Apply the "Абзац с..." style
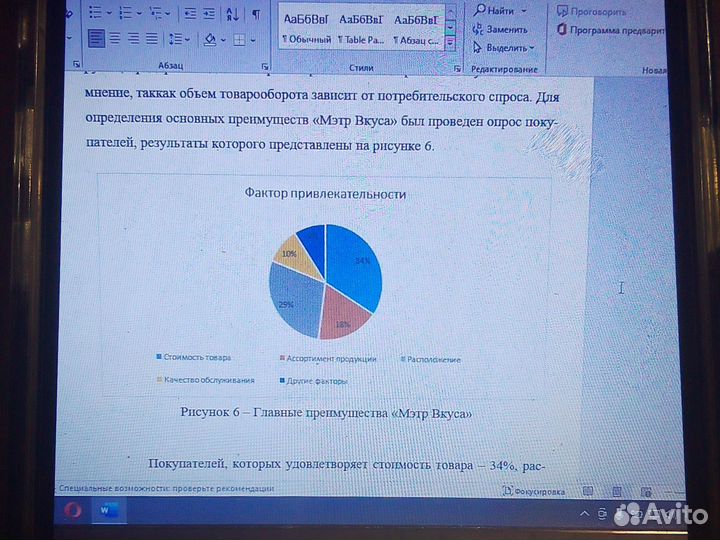 click(416, 30)
